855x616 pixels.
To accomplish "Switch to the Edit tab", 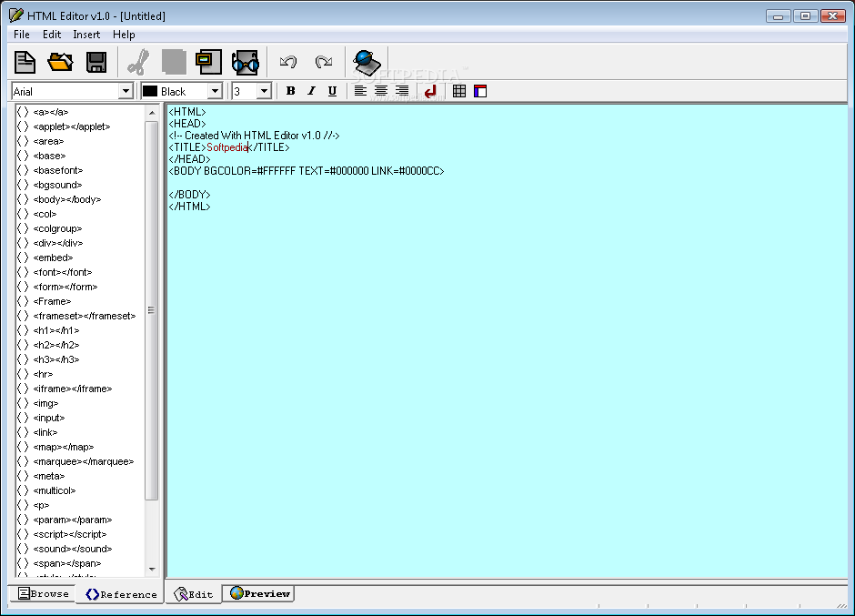I will (x=193, y=594).
